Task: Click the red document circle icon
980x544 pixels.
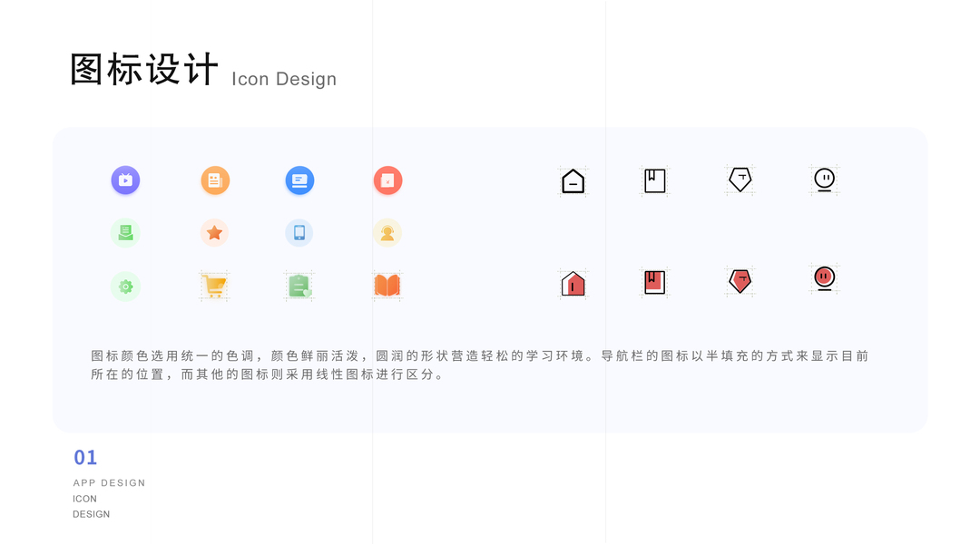Action: 387,180
